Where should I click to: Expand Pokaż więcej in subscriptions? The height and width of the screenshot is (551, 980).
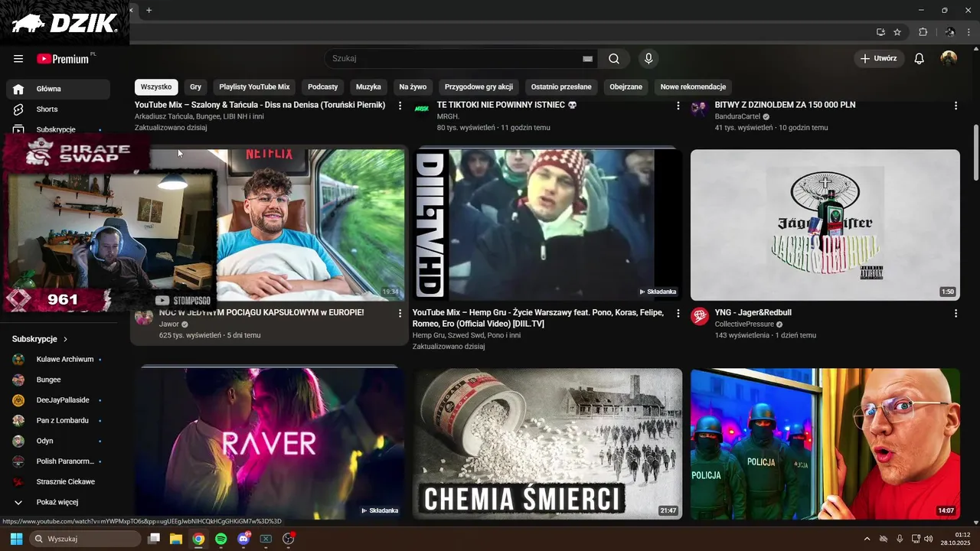point(57,502)
